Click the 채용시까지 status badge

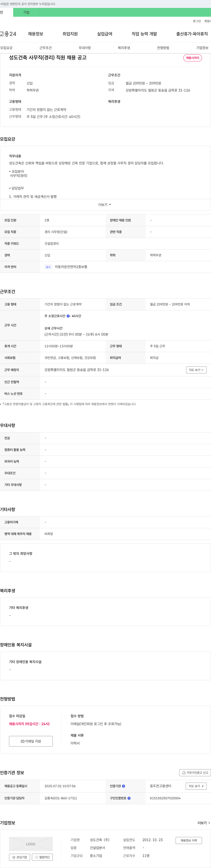193,58
